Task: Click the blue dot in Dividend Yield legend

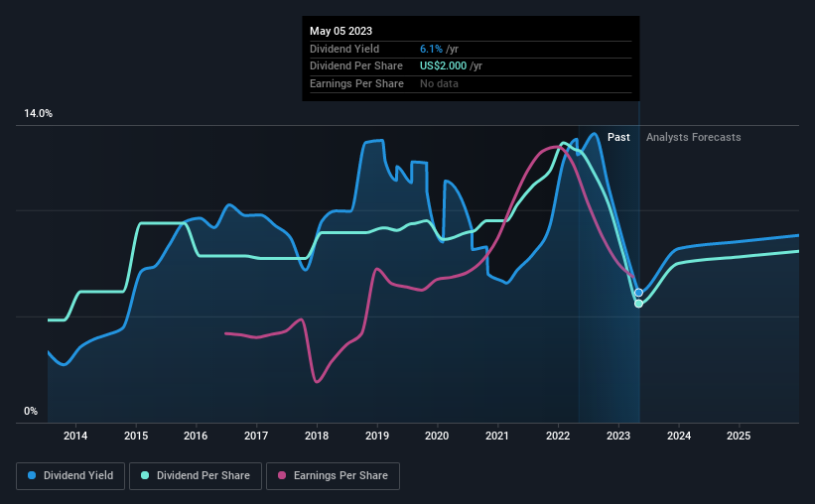Action: coord(32,475)
